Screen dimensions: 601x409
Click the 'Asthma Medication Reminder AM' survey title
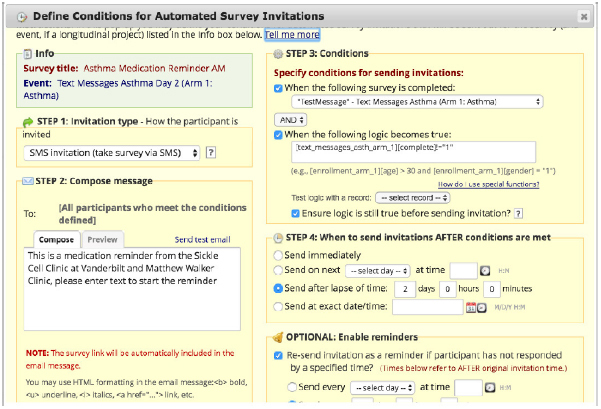[154, 69]
